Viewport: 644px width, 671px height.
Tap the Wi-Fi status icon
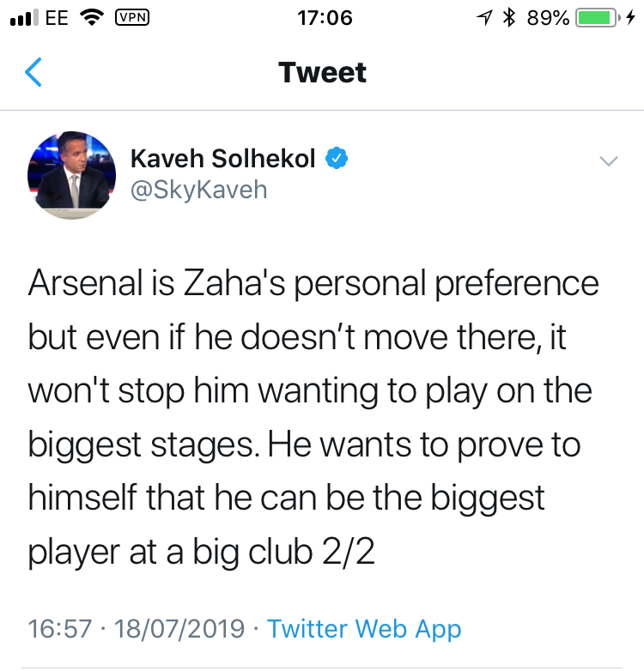point(91,18)
